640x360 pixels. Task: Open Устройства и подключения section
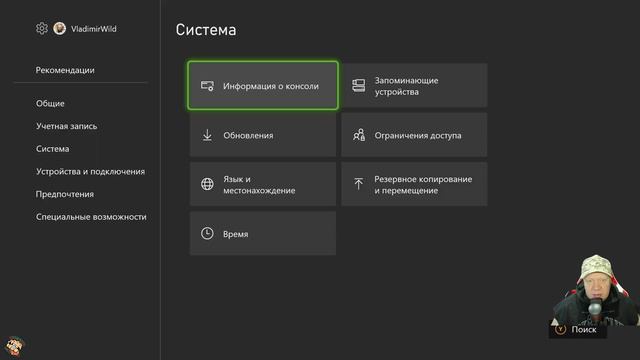pyautogui.click(x=90, y=172)
